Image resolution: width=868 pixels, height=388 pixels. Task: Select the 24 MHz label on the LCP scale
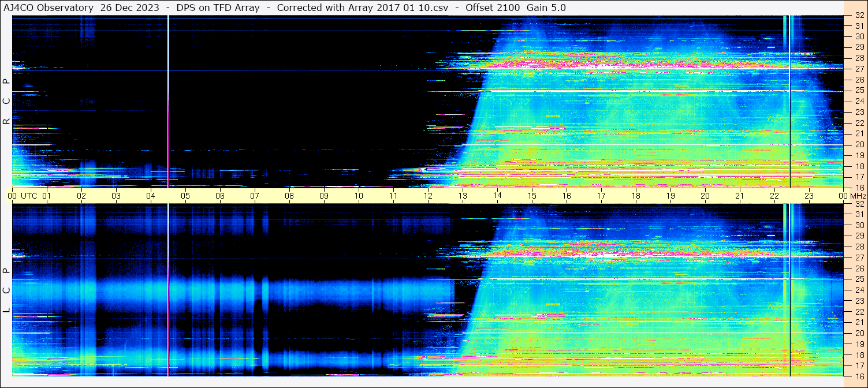pyautogui.click(x=859, y=290)
